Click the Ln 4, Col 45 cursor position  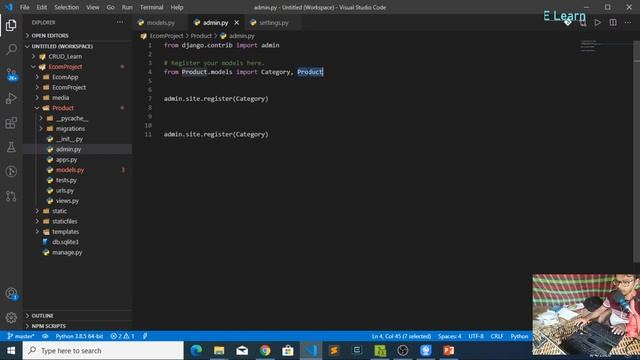(401, 336)
